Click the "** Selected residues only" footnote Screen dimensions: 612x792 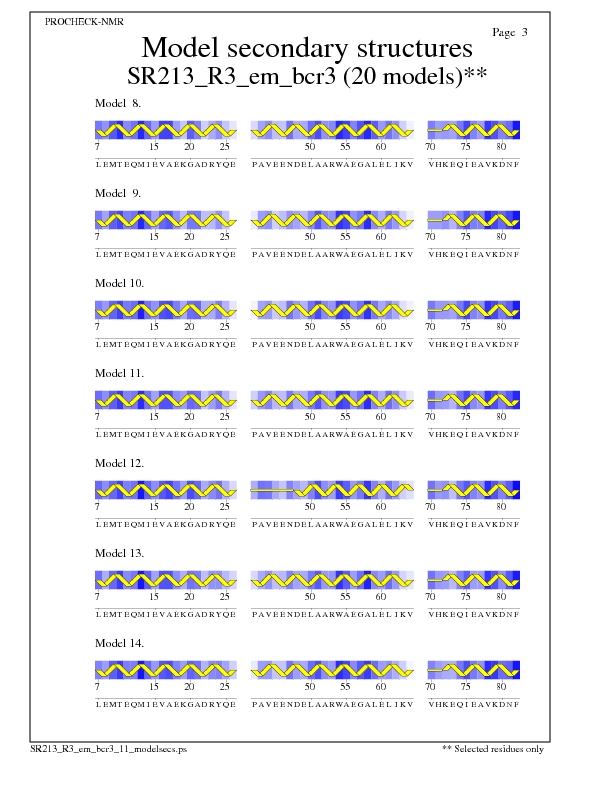pos(493,749)
